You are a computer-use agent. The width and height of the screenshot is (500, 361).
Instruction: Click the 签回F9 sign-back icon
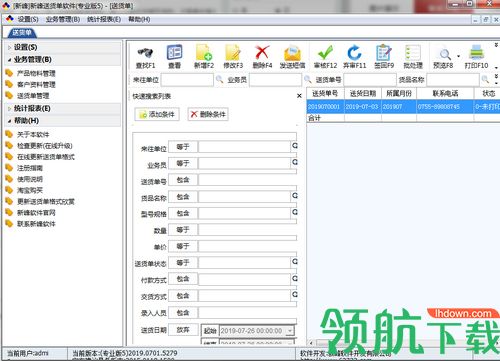click(x=384, y=53)
